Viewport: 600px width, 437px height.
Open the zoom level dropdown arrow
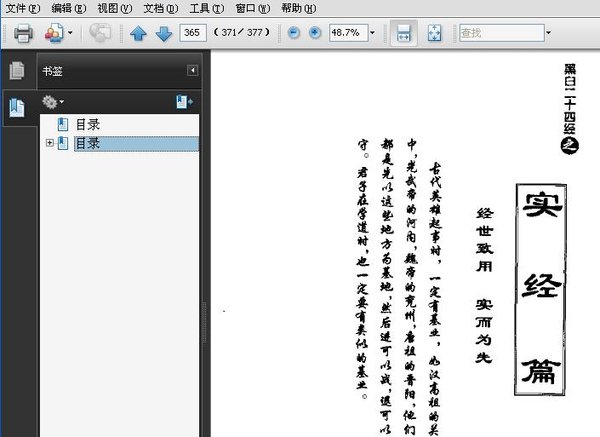pyautogui.click(x=372, y=33)
